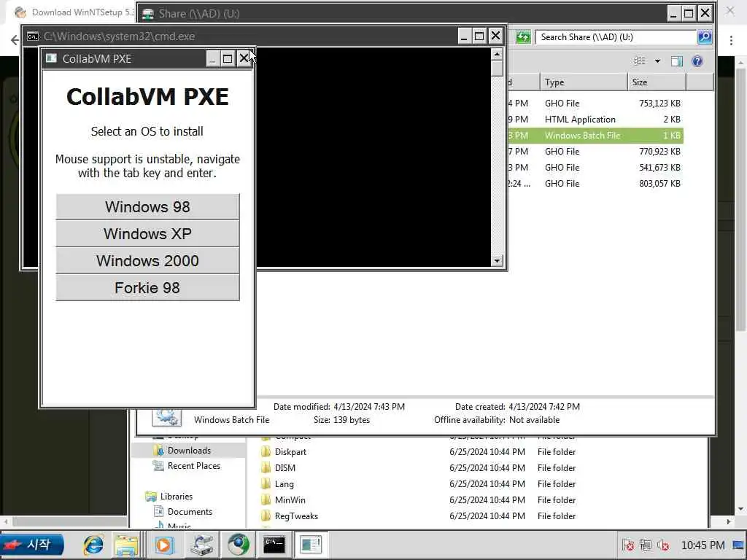Switch to CollabVM PXE taskbar icon
This screenshot has width=747, height=560.
(311, 545)
